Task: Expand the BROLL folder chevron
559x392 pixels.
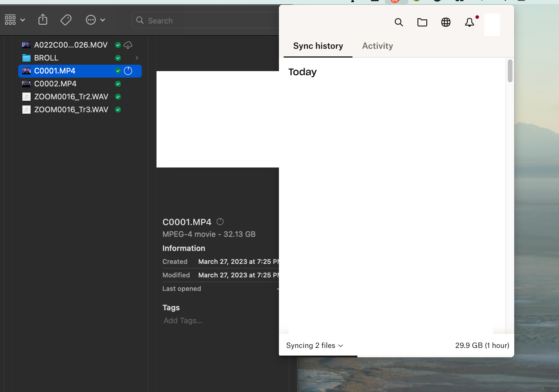Action: tap(137, 58)
